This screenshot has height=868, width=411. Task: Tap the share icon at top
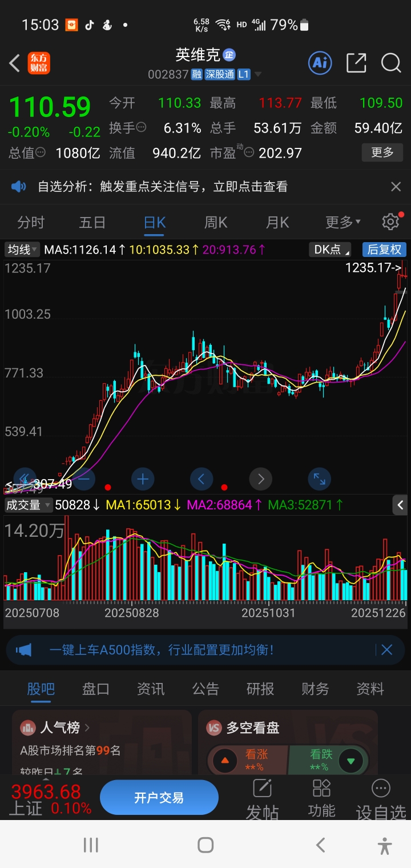356,63
